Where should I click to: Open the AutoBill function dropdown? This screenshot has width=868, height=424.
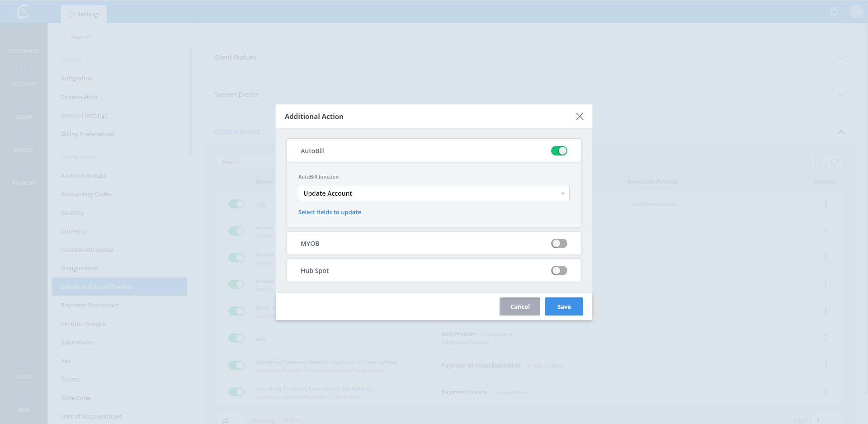tap(434, 193)
